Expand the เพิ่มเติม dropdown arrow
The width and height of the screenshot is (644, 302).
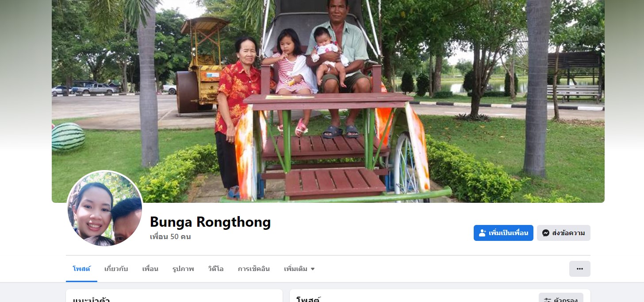[313, 269]
